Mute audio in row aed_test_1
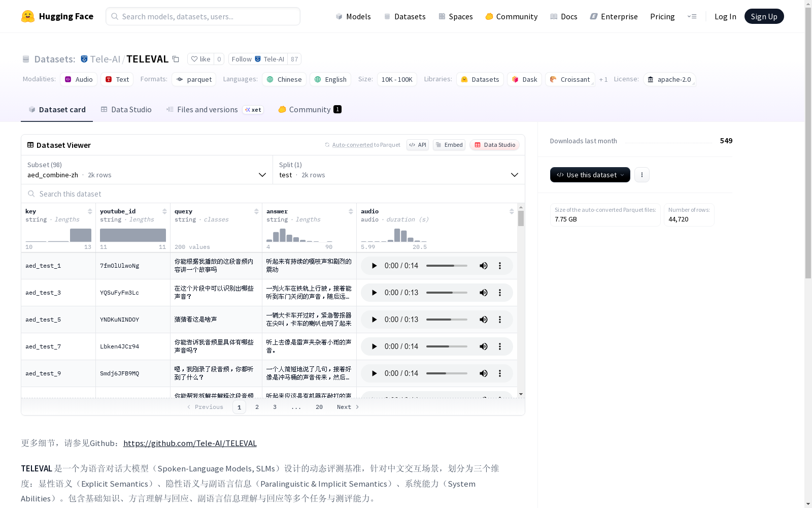Viewport: 812px width, 508px height. (x=484, y=266)
